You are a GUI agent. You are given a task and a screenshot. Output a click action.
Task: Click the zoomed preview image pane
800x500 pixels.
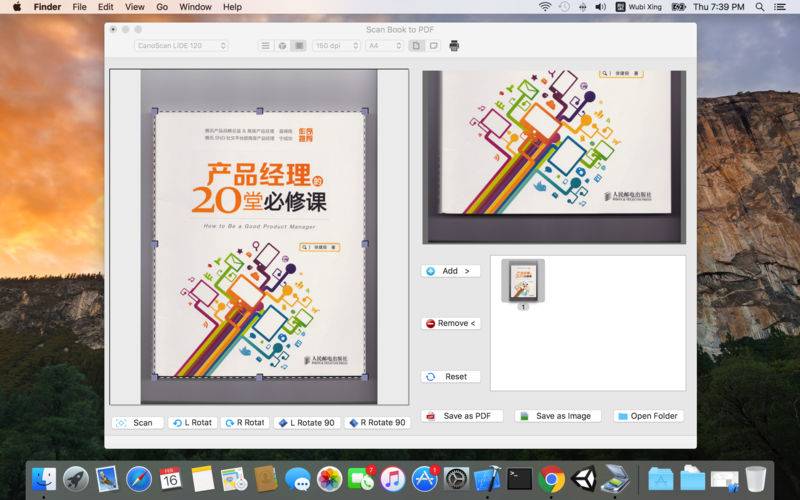pyautogui.click(x=554, y=157)
